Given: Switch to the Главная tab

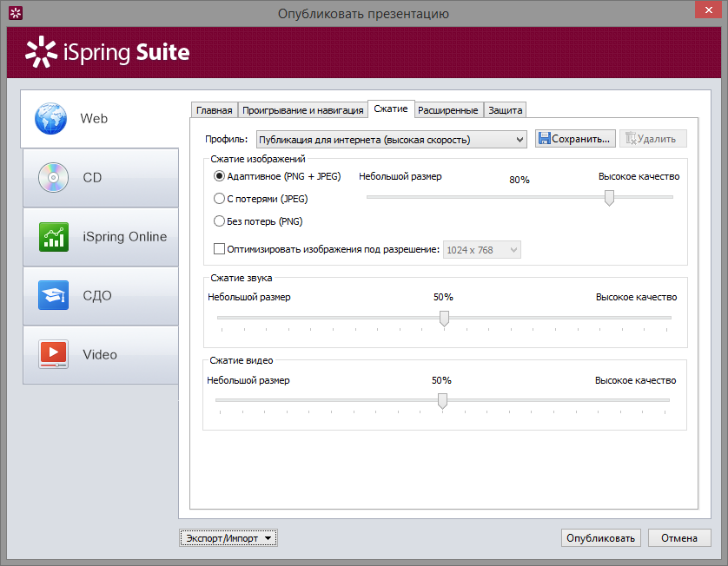Looking at the screenshot, I should [214, 110].
